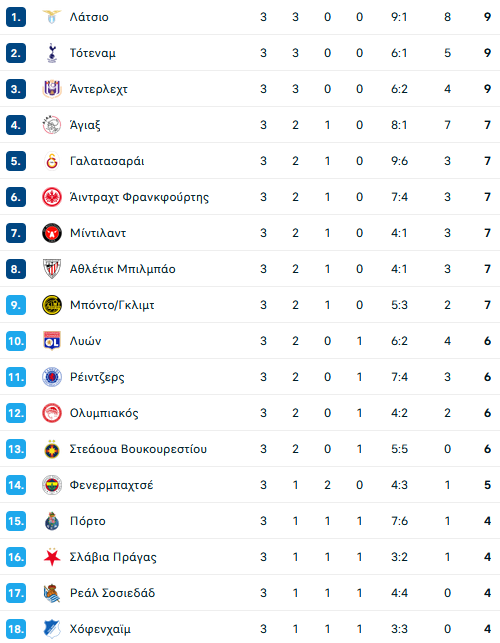
Task: Select the Anderlecht purple crest icon
Action: (52, 89)
